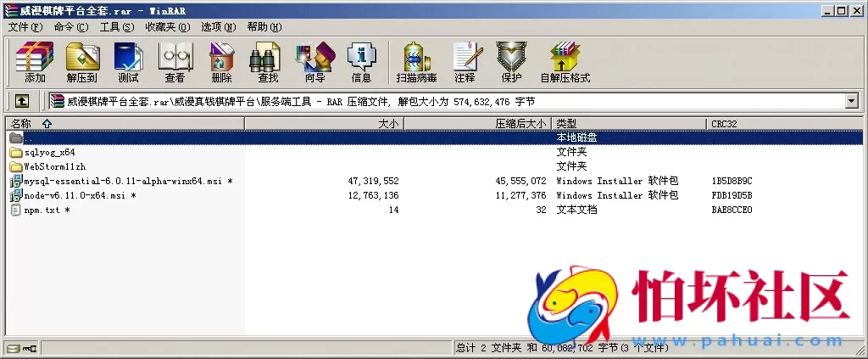Click the mysql-essential msi file icon
Image resolution: width=868 pixels, height=359 pixels.
[x=15, y=181]
